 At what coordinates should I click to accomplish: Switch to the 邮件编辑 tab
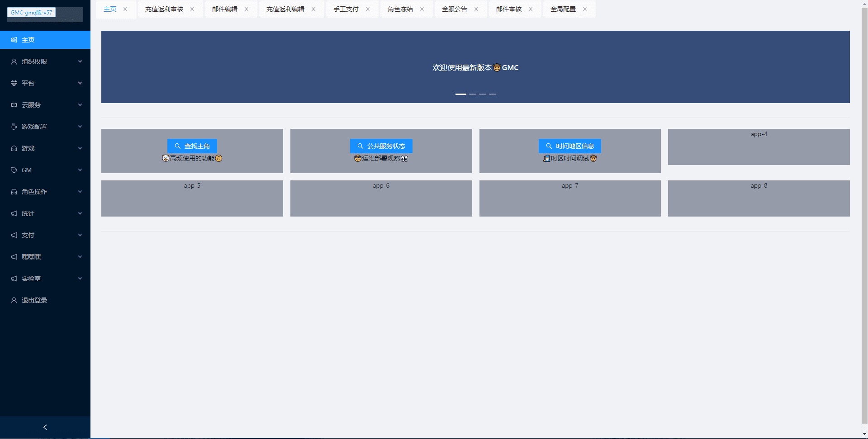pyautogui.click(x=225, y=9)
